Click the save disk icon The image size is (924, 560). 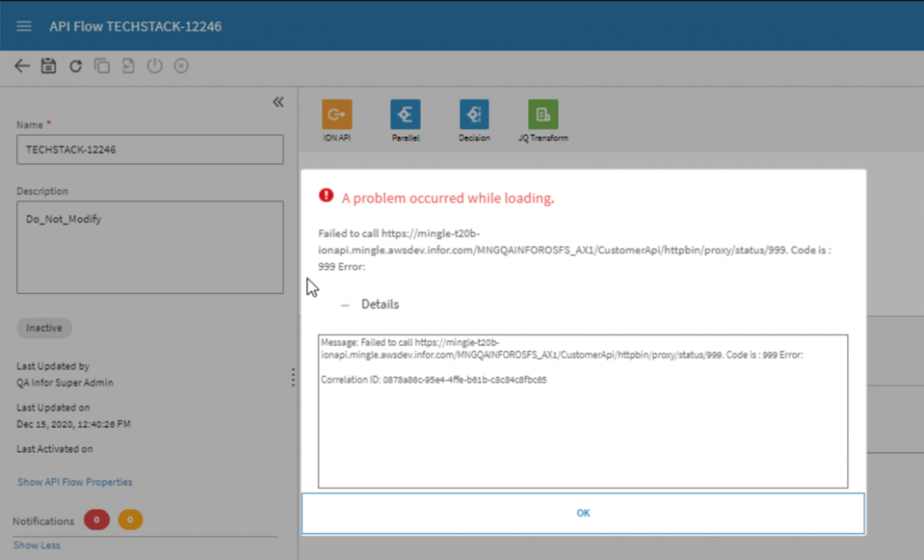coord(49,66)
